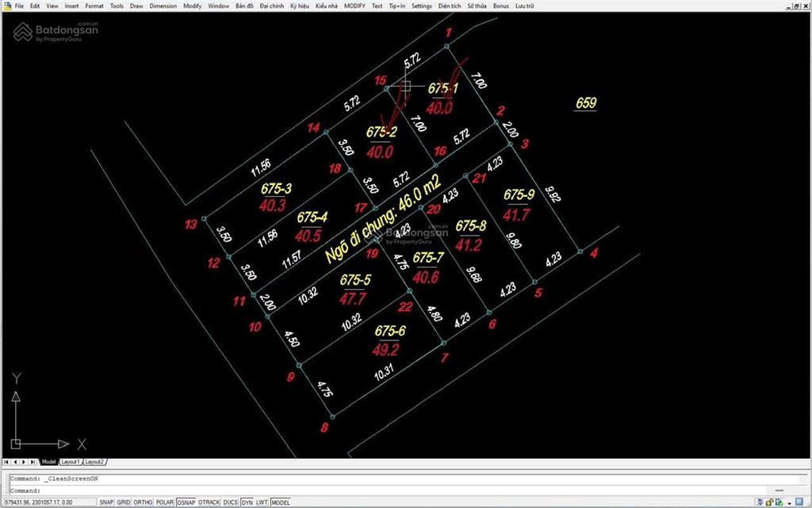Viewport: 812px width, 508px height.
Task: Switch to the Layout1 tab
Action: 71,461
